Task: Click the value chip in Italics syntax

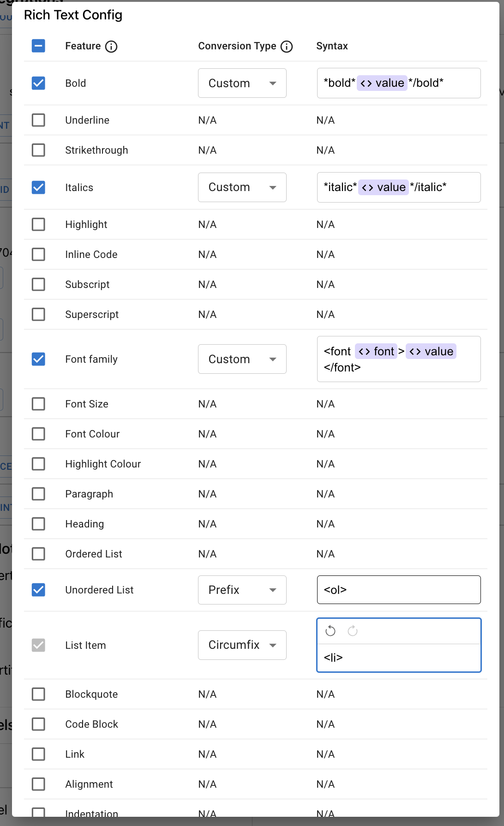Action: tap(384, 187)
